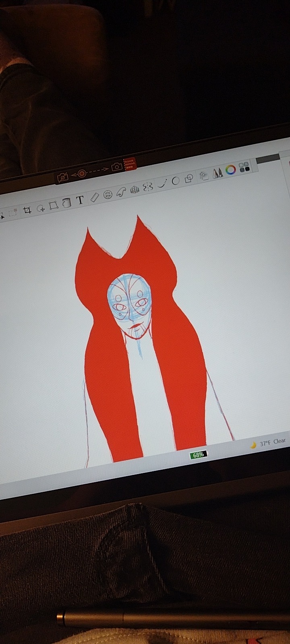Turn on the Perspective grid tool
Viewport: 290px width, 644px height.
(x=135, y=189)
